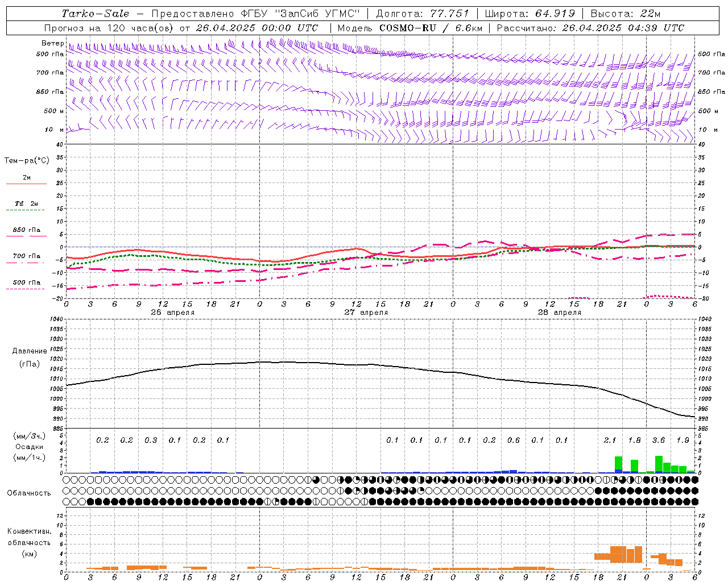Image resolution: width=728 pixels, height=582 pixels.
Task: Select the 2м temperature legend entry
Action: [x=26, y=178]
